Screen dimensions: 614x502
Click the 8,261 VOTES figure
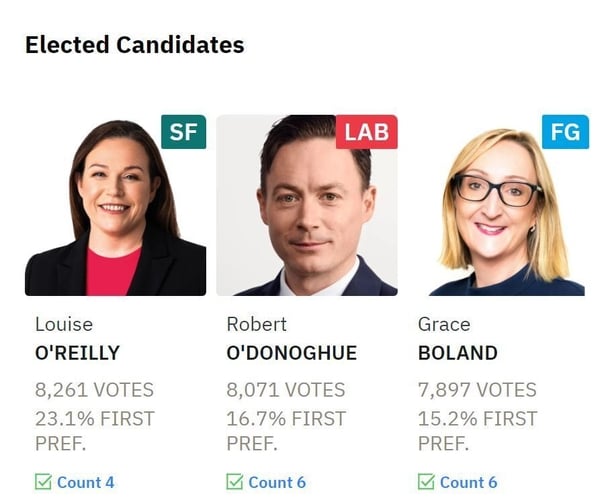[95, 390]
